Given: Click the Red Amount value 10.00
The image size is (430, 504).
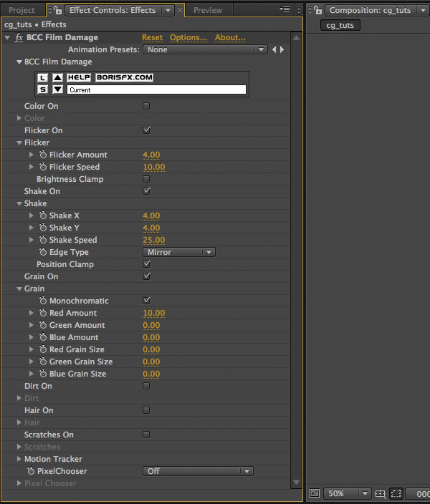Looking at the screenshot, I should [154, 313].
